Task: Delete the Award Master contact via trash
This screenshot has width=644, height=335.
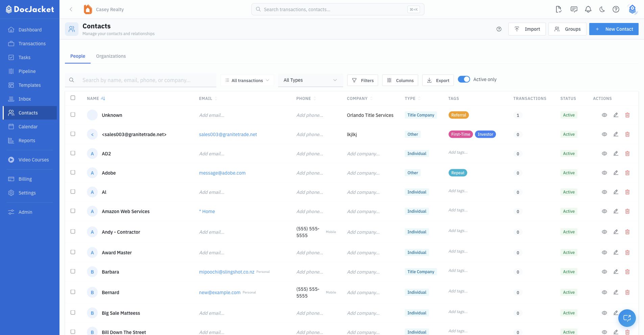Action: coord(627,253)
